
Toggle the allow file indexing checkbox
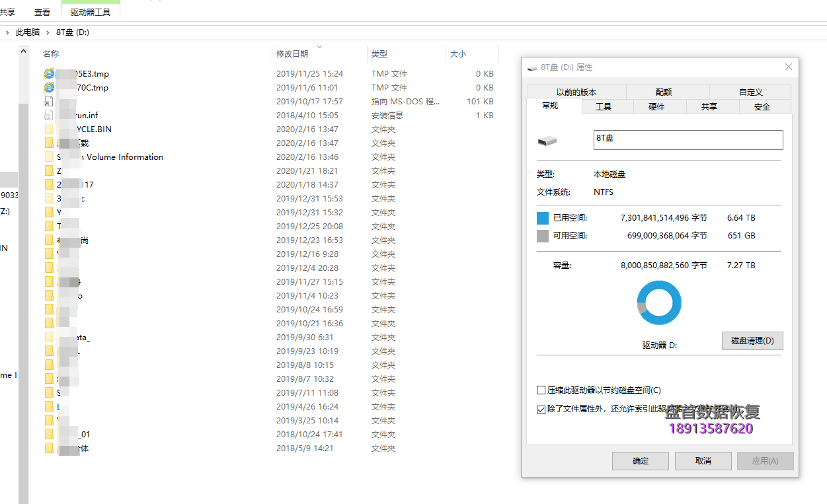click(541, 410)
